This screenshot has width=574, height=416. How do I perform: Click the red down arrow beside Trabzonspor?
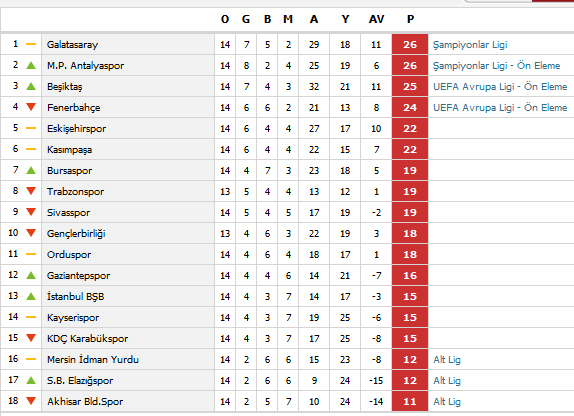(31, 191)
